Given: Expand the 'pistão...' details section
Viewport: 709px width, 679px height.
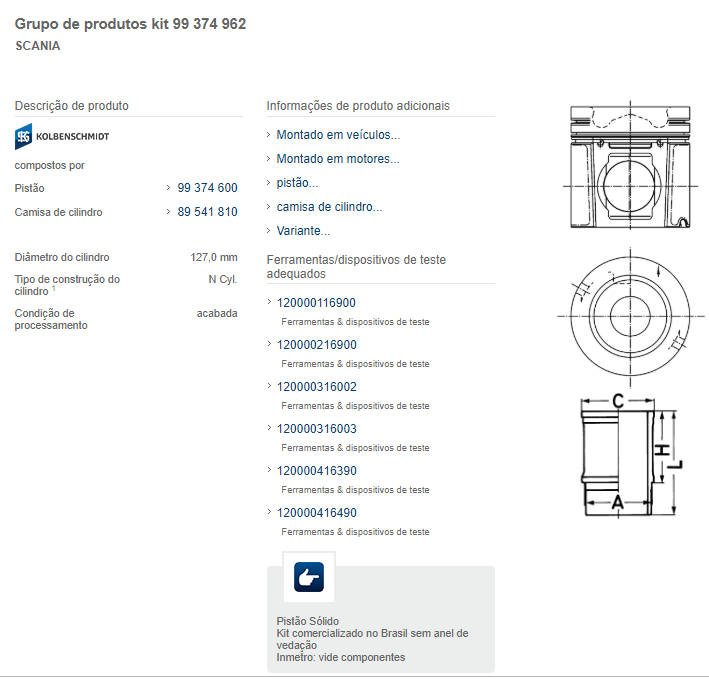Looking at the screenshot, I should coord(297,183).
